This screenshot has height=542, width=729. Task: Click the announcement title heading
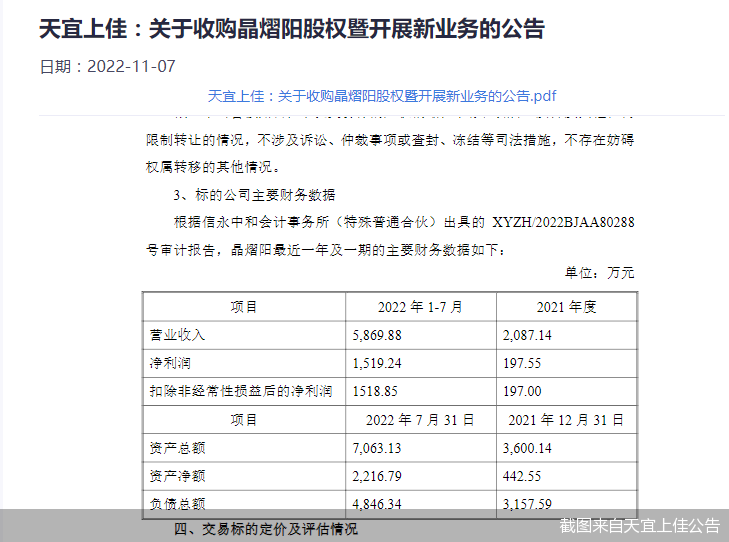(292, 29)
